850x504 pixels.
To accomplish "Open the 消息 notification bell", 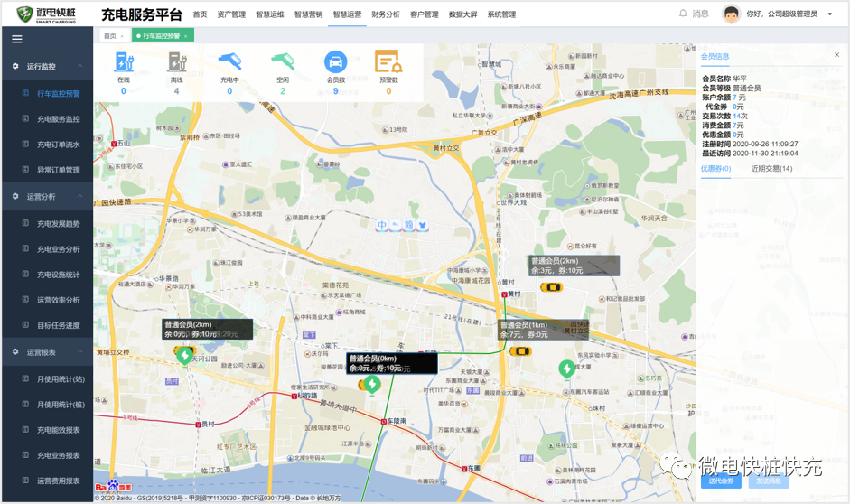I will [683, 14].
